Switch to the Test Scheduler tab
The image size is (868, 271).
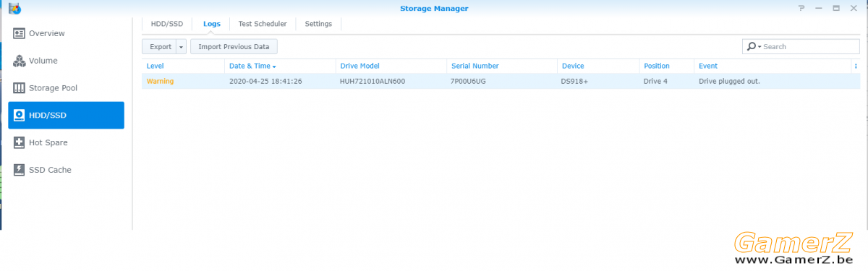point(263,24)
